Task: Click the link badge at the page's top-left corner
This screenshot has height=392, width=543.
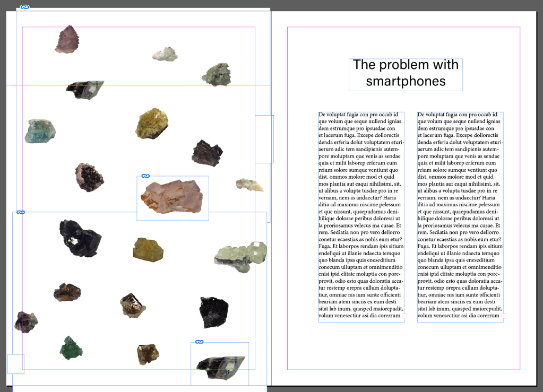Action: tap(24, 7)
